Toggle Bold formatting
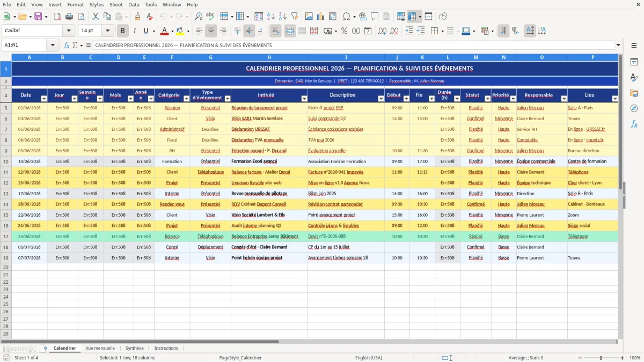Viewport: 644px width, 362px height. (123, 31)
